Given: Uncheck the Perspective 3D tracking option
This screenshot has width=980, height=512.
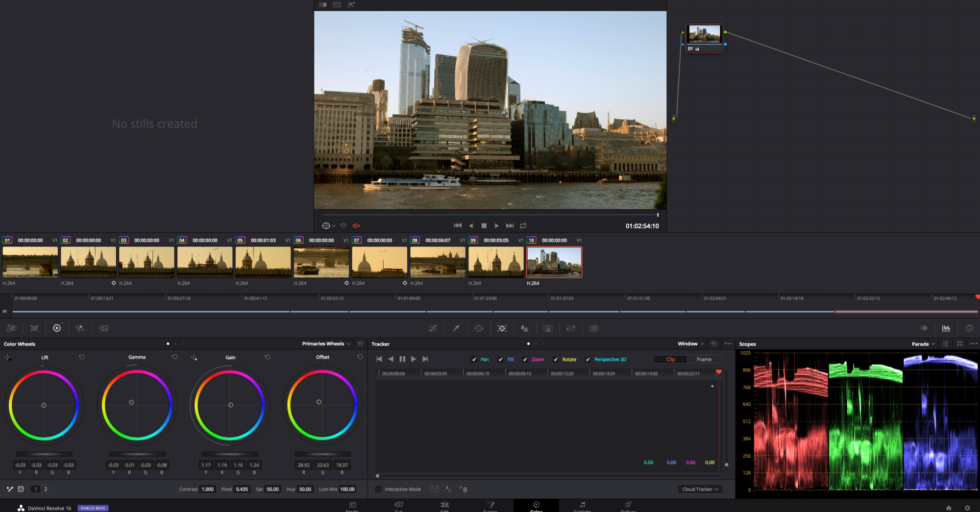Looking at the screenshot, I should (588, 360).
